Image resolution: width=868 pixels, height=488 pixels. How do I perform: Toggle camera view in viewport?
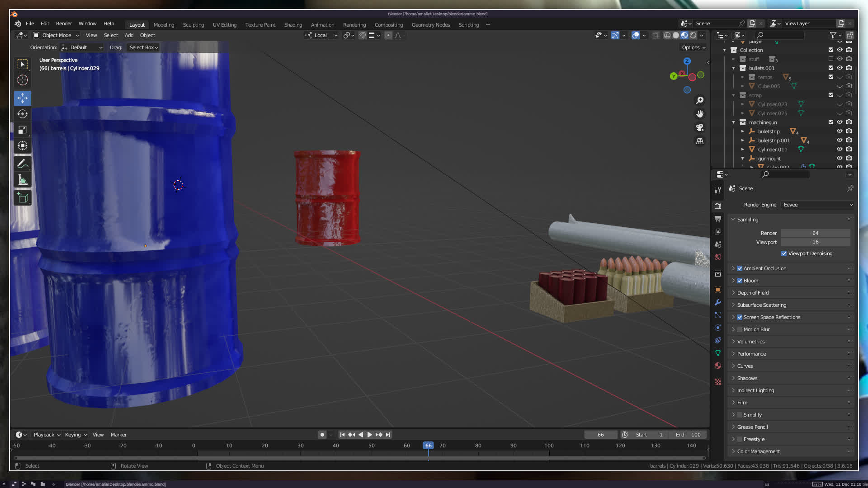[x=700, y=127]
